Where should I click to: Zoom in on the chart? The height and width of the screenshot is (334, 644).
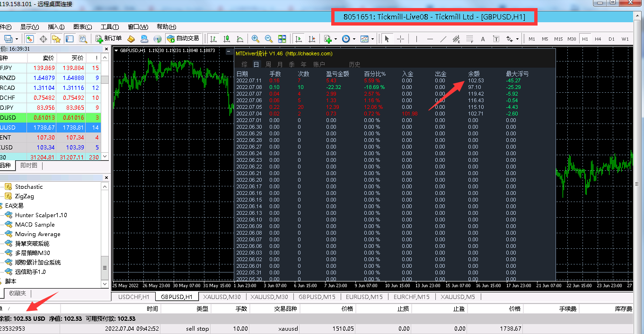pos(256,39)
